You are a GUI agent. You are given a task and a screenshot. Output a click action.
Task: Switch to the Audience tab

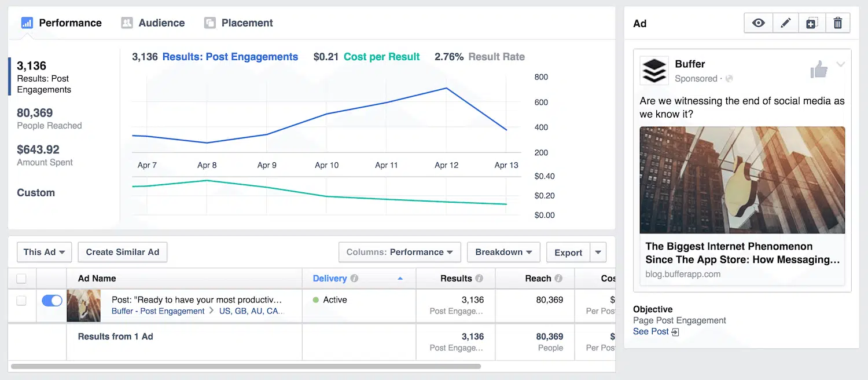153,23
